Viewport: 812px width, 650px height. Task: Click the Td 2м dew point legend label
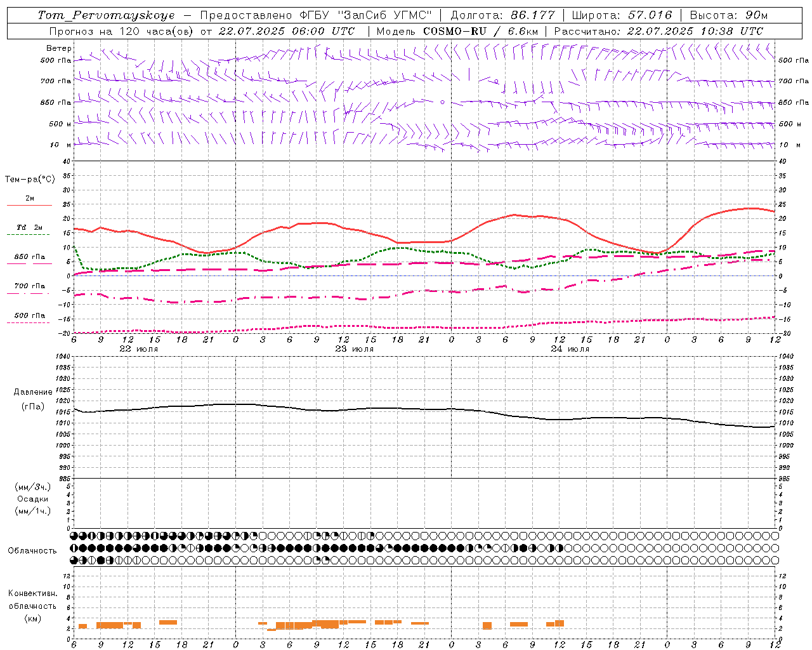[x=30, y=227]
